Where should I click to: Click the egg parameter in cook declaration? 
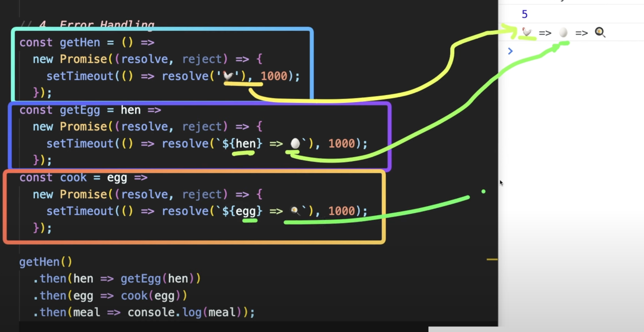click(x=117, y=178)
